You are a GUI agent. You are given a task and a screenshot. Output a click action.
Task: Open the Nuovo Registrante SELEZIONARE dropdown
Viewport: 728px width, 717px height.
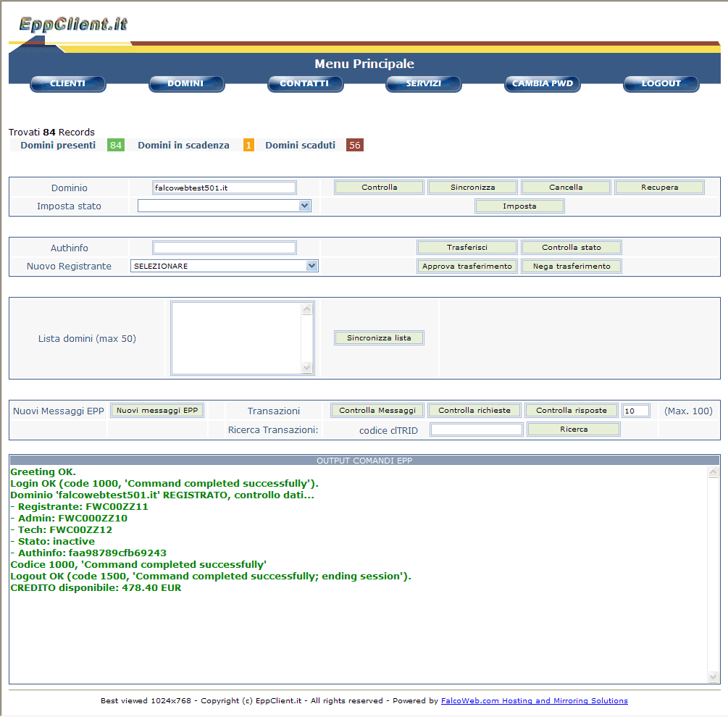click(x=225, y=267)
